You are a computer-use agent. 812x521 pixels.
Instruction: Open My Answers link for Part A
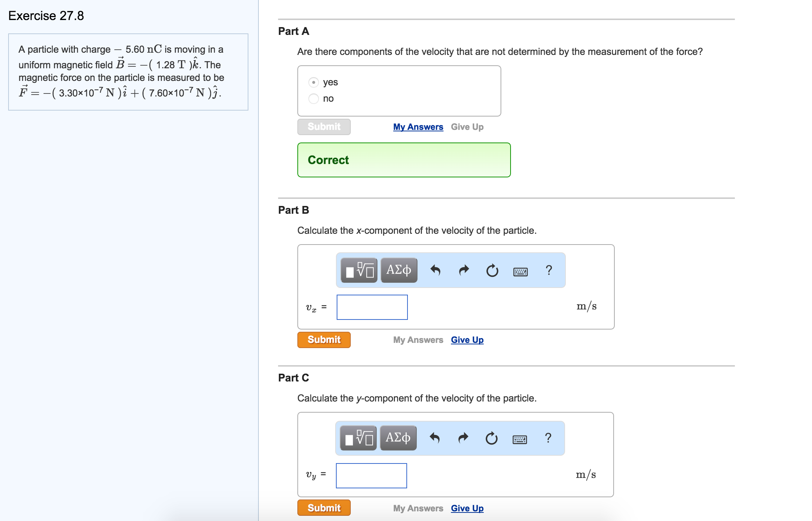coord(418,127)
